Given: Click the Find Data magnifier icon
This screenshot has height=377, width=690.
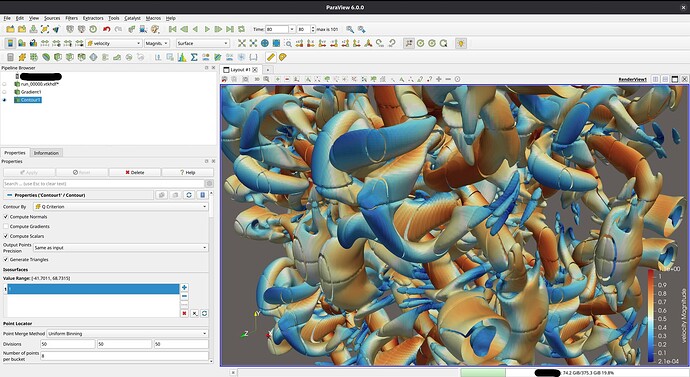Looking at the screenshot, I should click(x=350, y=29).
